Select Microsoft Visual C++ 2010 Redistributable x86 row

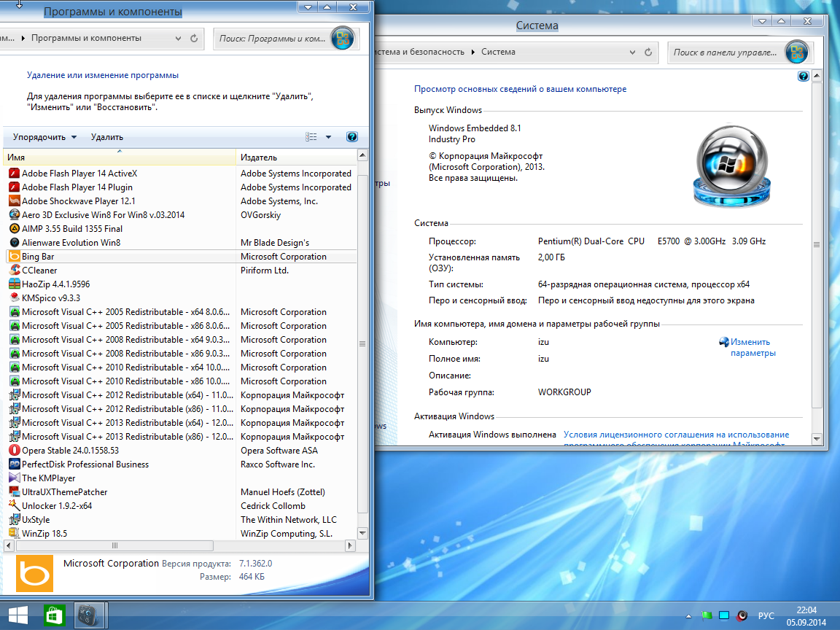(181, 381)
